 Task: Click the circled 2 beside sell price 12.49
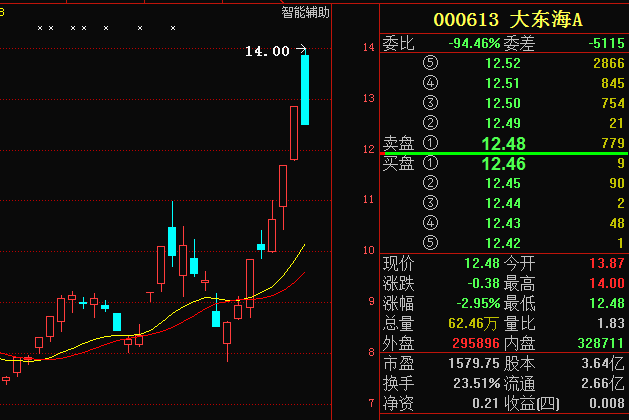click(430, 123)
